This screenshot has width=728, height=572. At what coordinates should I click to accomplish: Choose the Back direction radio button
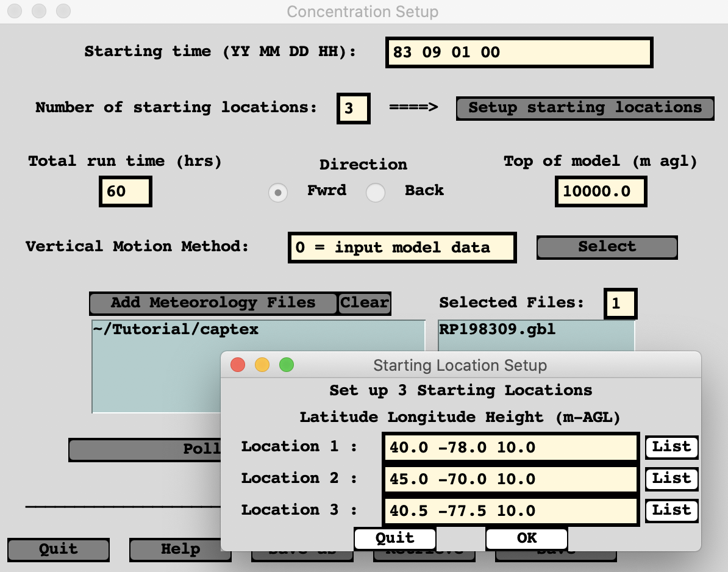376,193
